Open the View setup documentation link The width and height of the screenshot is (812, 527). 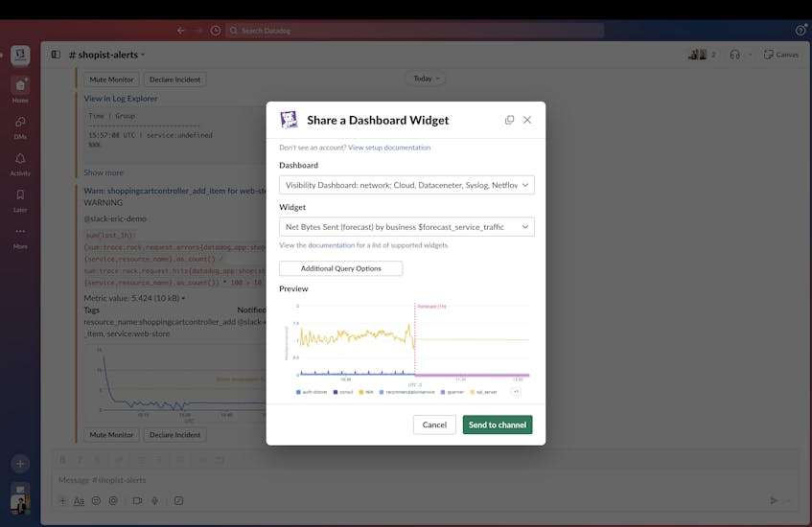click(x=389, y=148)
